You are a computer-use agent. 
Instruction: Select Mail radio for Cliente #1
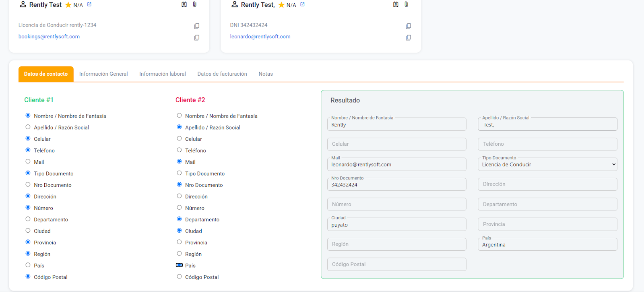[28, 162]
